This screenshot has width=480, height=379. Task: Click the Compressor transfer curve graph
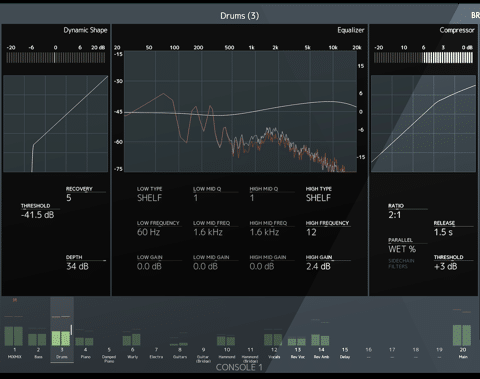pos(423,124)
